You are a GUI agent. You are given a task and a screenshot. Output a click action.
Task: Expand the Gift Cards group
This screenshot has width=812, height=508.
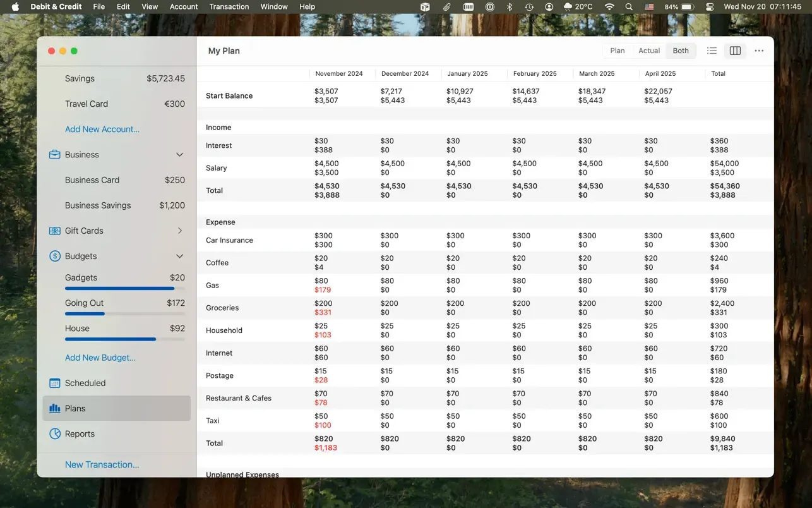tap(180, 231)
